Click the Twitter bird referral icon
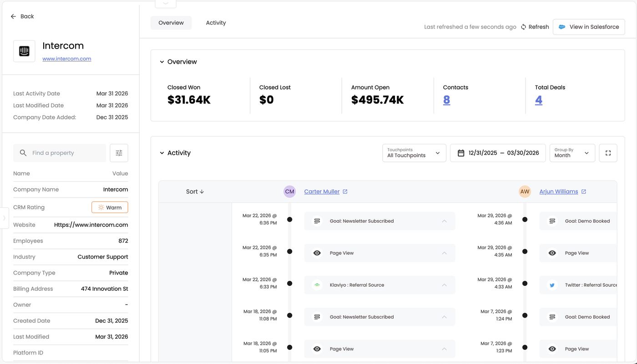The image size is (637, 364). [x=552, y=285]
